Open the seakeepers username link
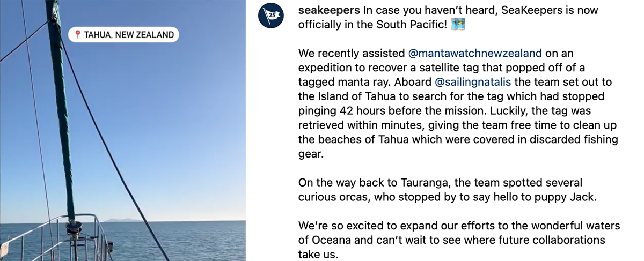This screenshot has width=644, height=261. (x=328, y=10)
